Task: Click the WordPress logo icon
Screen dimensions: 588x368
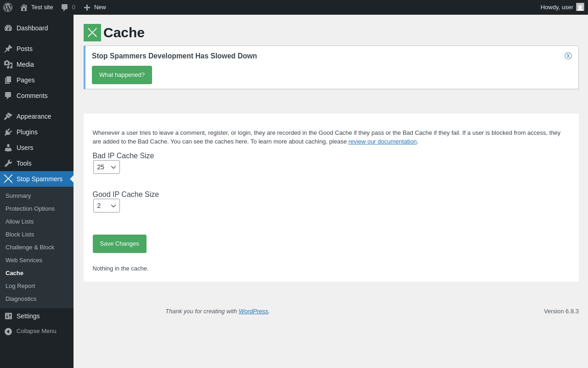Action: point(8,7)
